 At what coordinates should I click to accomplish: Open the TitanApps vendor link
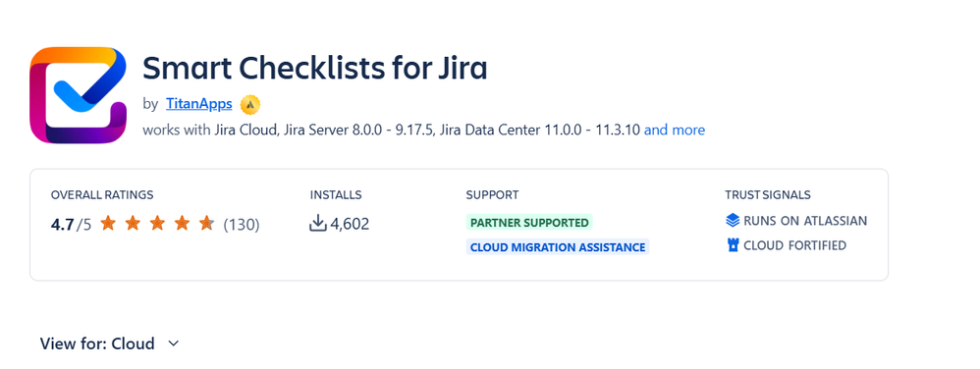coord(198,104)
